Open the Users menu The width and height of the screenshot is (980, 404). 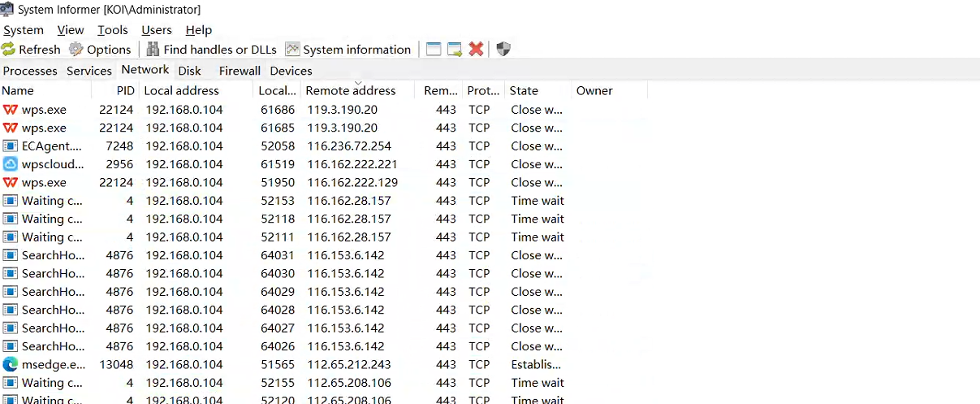(x=157, y=30)
